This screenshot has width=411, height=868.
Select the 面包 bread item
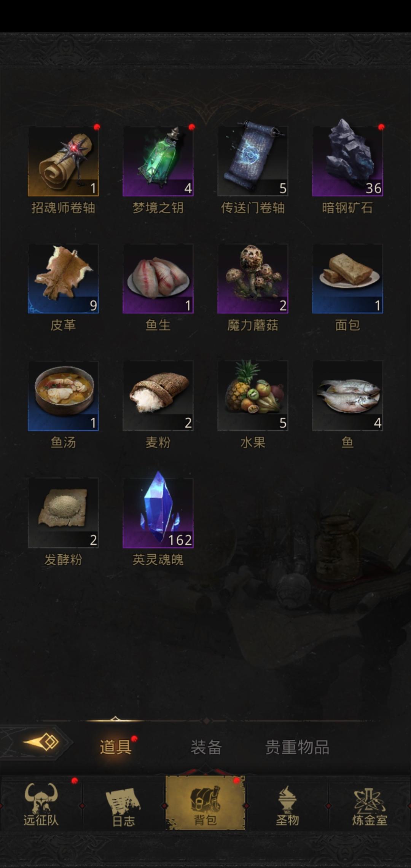pos(347,279)
